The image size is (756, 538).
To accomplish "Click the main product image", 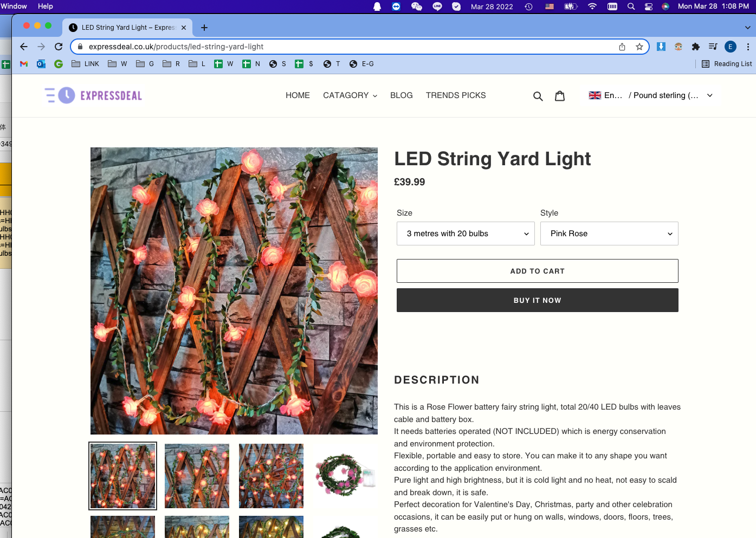I will pos(234,291).
